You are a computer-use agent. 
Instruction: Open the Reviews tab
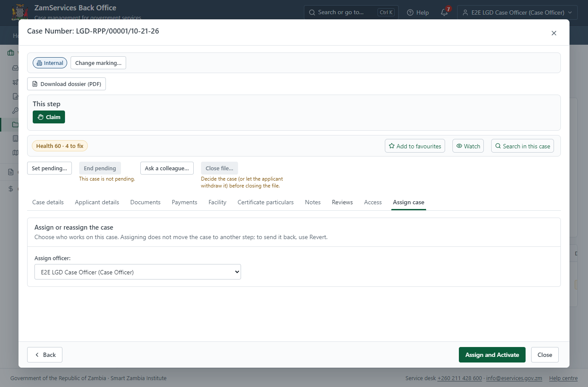pos(342,202)
